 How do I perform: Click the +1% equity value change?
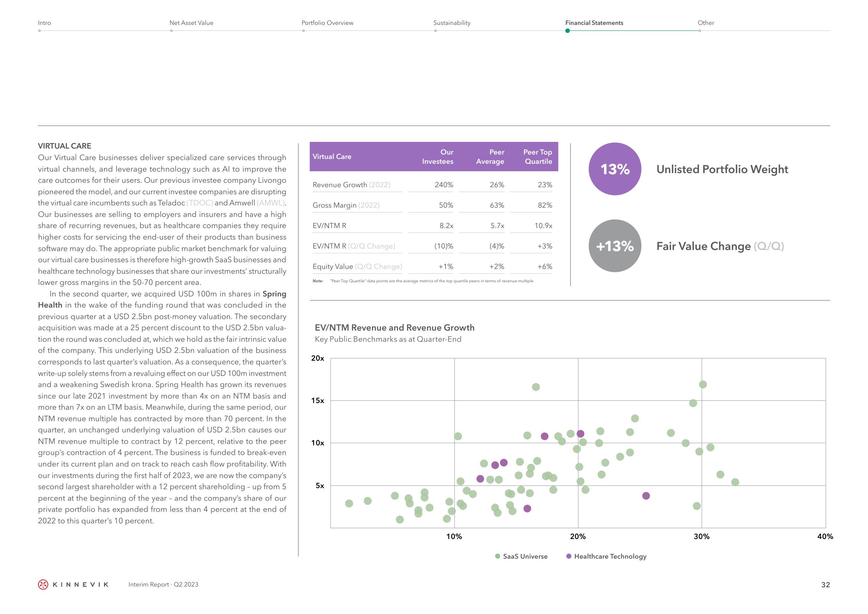point(446,266)
